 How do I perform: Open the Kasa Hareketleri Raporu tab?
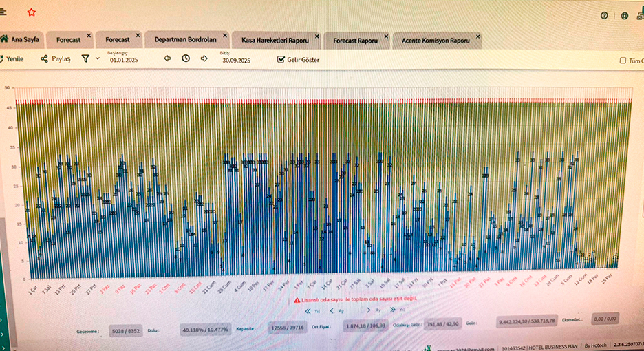[x=275, y=41]
